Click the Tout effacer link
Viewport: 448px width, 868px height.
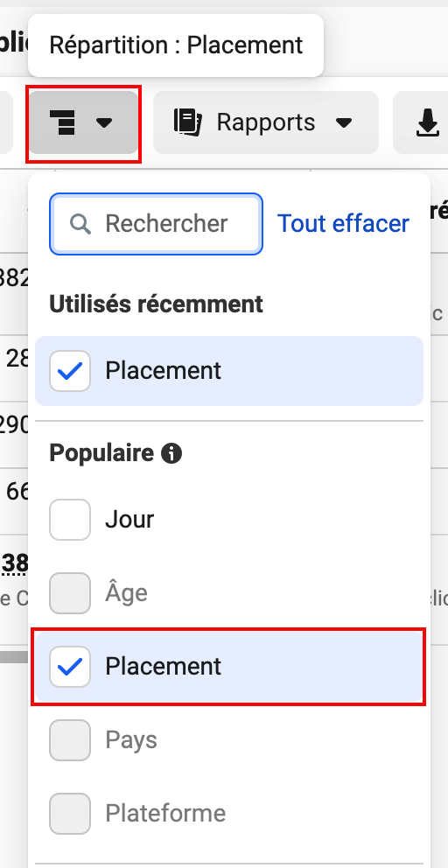click(343, 224)
